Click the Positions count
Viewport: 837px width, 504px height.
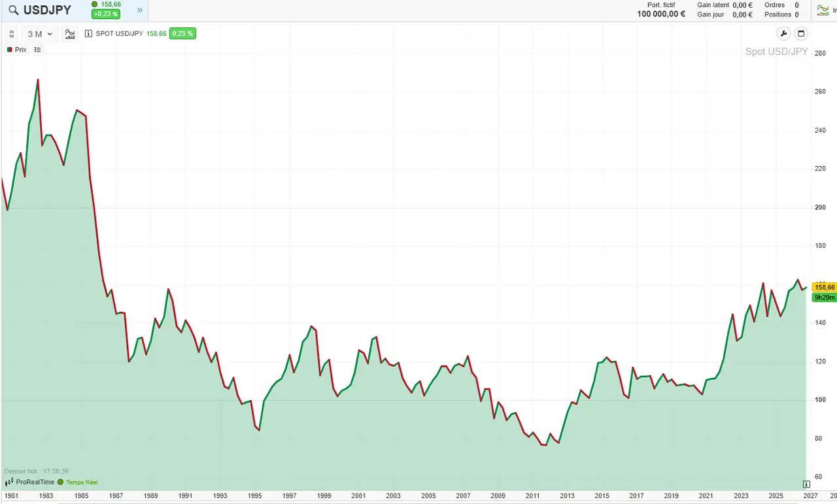pos(796,14)
